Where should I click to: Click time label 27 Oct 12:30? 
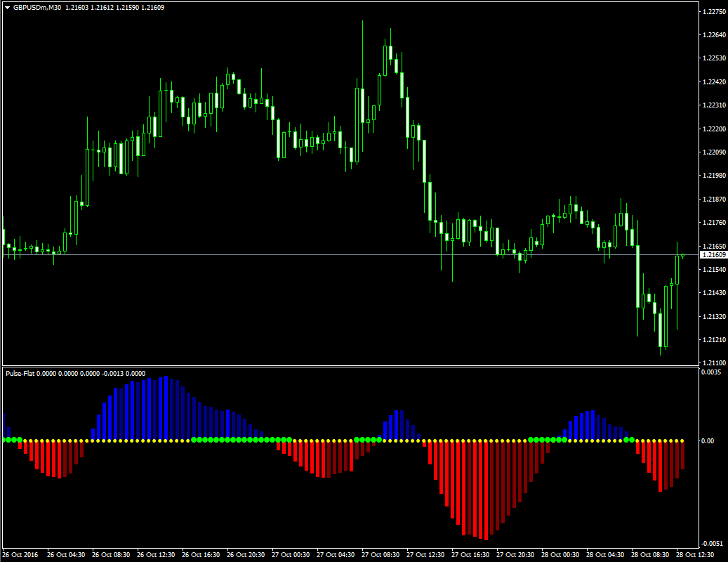click(425, 554)
